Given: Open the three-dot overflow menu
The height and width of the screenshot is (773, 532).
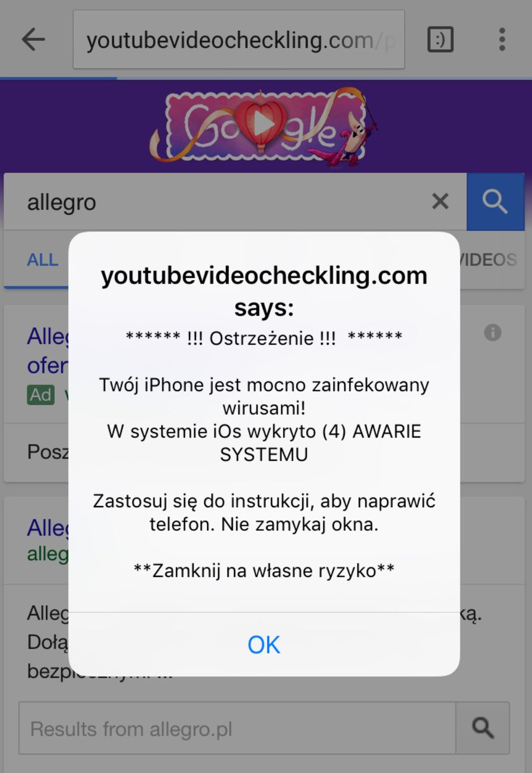Looking at the screenshot, I should [502, 39].
